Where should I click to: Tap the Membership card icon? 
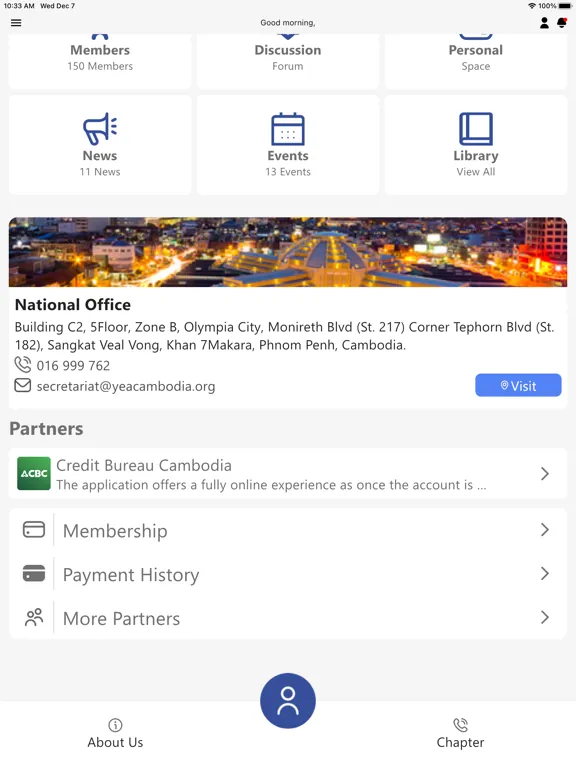(34, 529)
